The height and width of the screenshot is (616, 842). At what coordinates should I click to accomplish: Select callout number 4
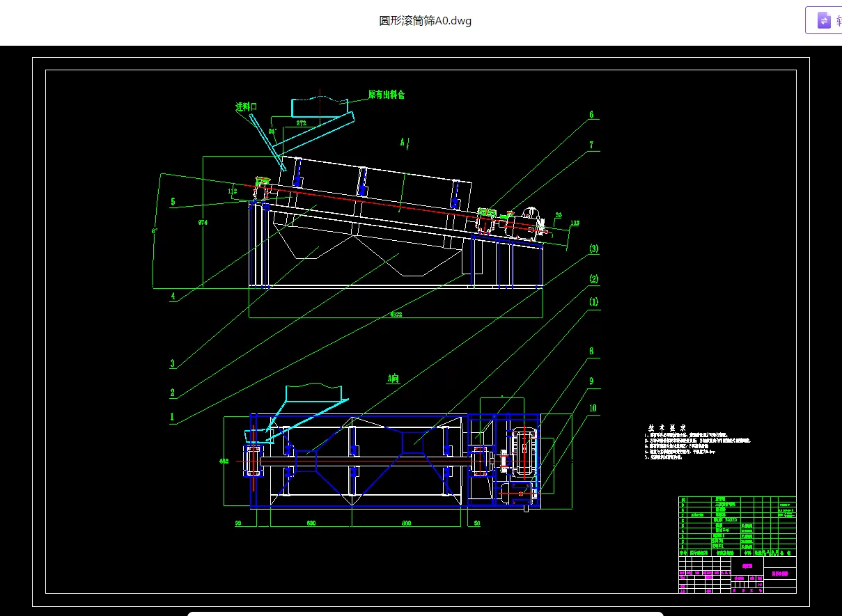[x=173, y=296]
